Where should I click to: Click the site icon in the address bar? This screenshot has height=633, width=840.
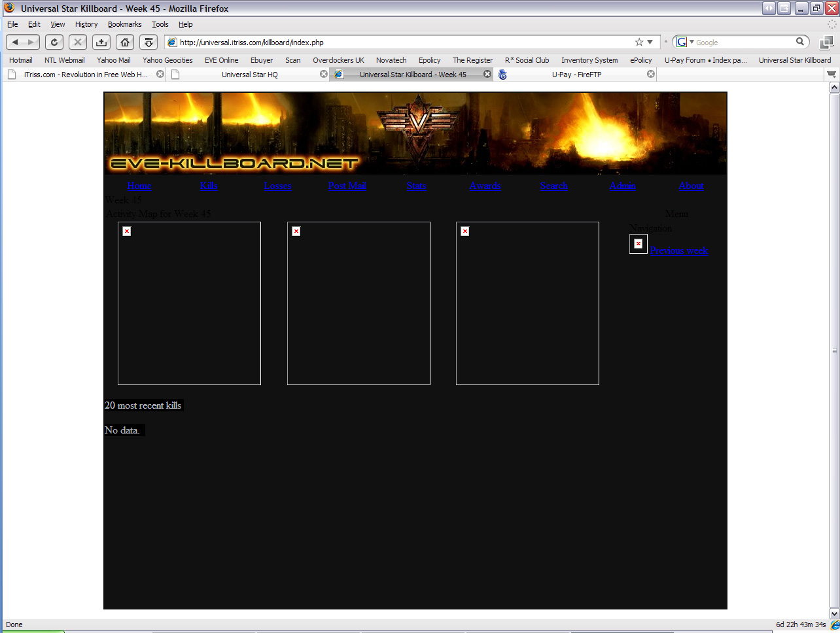tap(172, 42)
